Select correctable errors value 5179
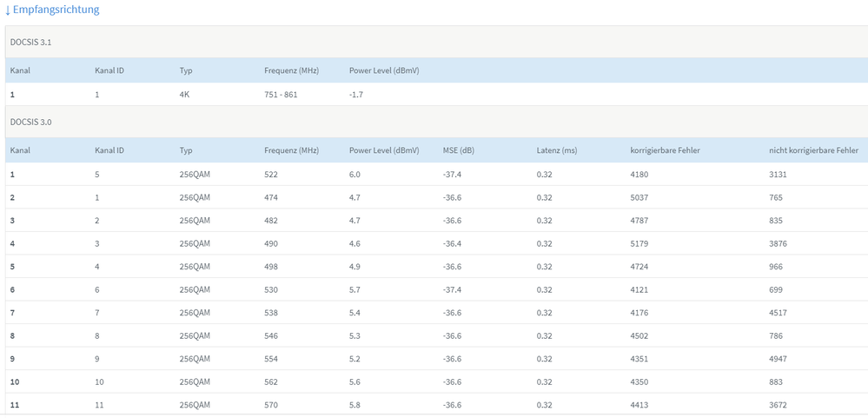 (x=641, y=244)
